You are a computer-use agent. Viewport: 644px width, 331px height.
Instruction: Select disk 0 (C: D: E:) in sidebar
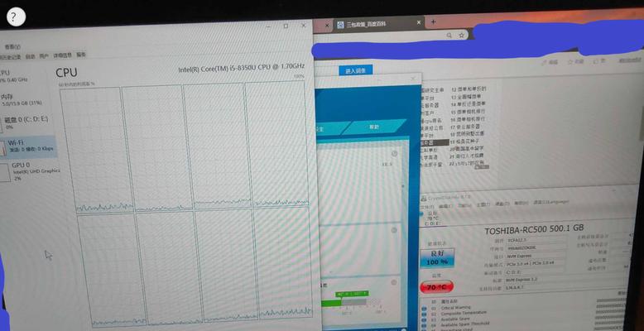[25, 122]
